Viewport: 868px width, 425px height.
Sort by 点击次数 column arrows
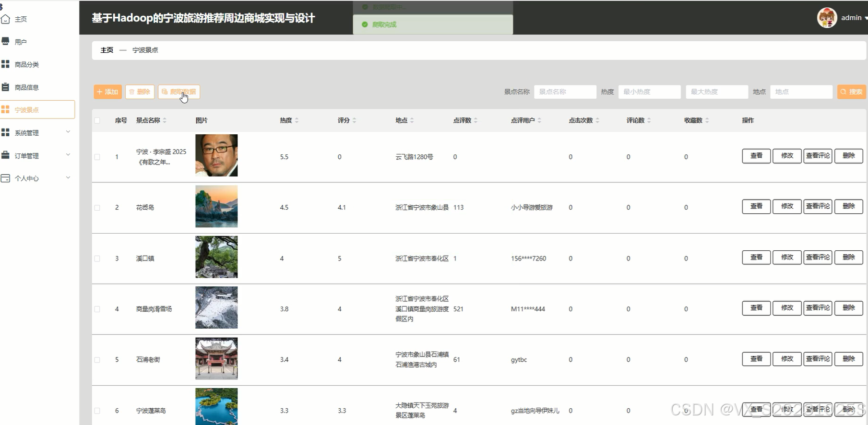(x=597, y=120)
